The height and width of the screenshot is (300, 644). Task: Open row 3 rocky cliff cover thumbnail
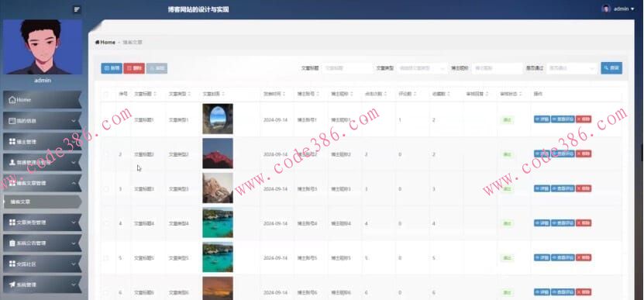pos(218,188)
